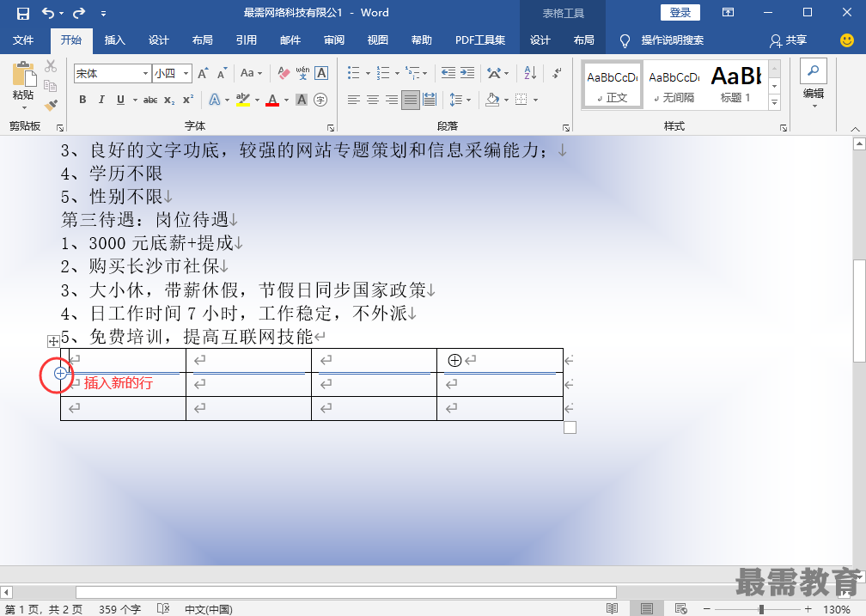Open the PDF工具集 tab

click(x=480, y=40)
